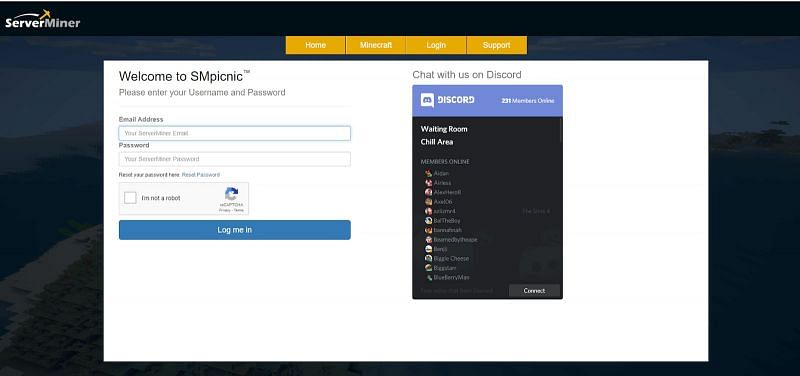Go to the Login menu item
Image resolution: width=800 pixels, height=376 pixels.
point(436,45)
